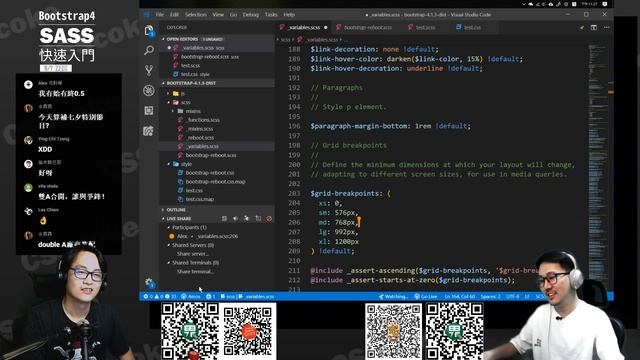Click Go Live in the status bar
This screenshot has height=360, width=640.
click(x=425, y=297)
